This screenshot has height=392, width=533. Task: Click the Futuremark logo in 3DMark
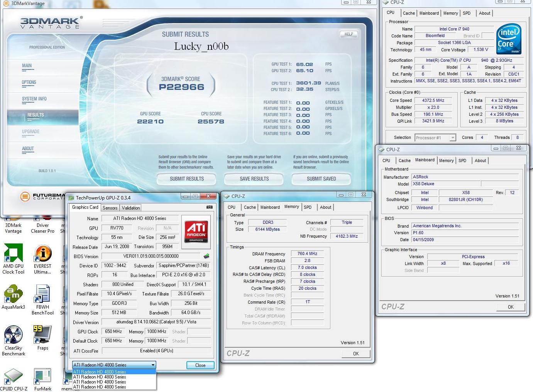pyautogui.click(x=42, y=196)
